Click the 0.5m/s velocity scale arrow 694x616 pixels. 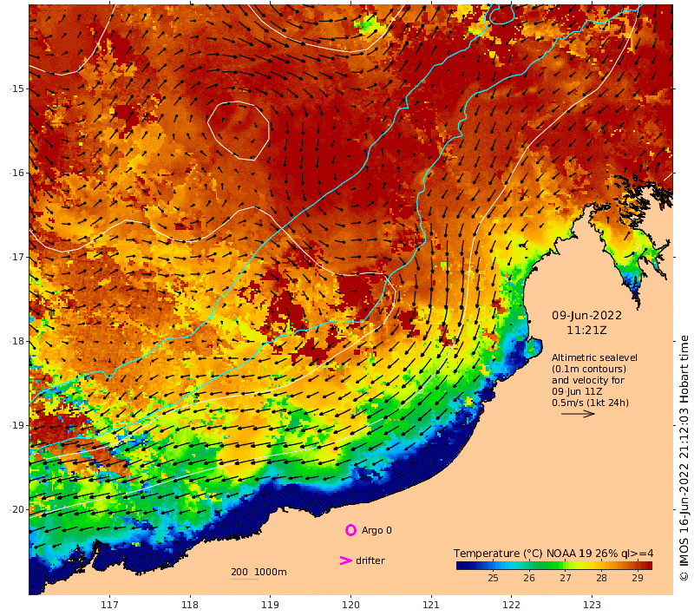(x=578, y=414)
